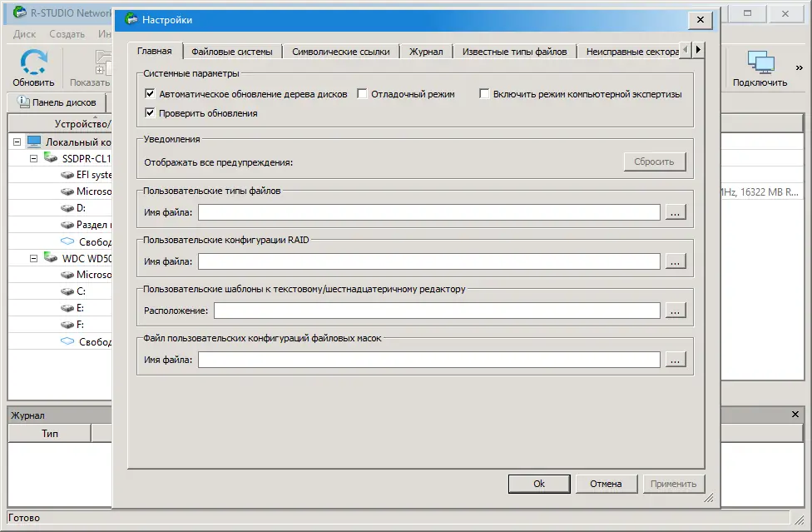Open the Символические ссылки tab

341,52
